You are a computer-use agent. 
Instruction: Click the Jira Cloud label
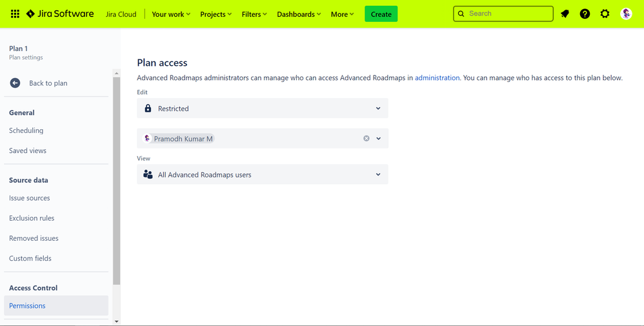point(121,14)
